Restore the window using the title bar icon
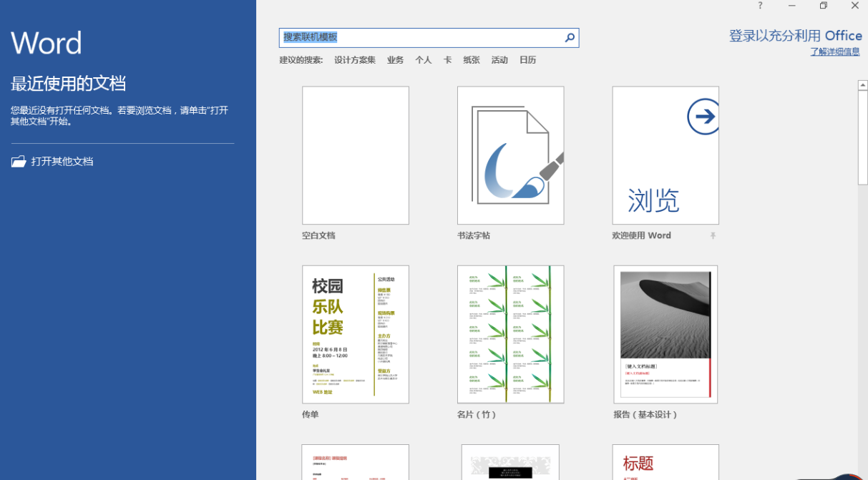868x480 pixels. click(x=824, y=6)
